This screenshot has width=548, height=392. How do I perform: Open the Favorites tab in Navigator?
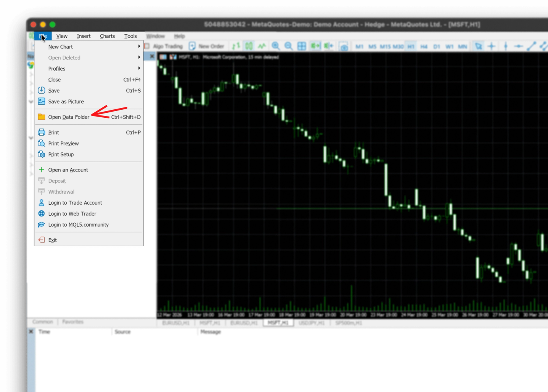(x=73, y=322)
